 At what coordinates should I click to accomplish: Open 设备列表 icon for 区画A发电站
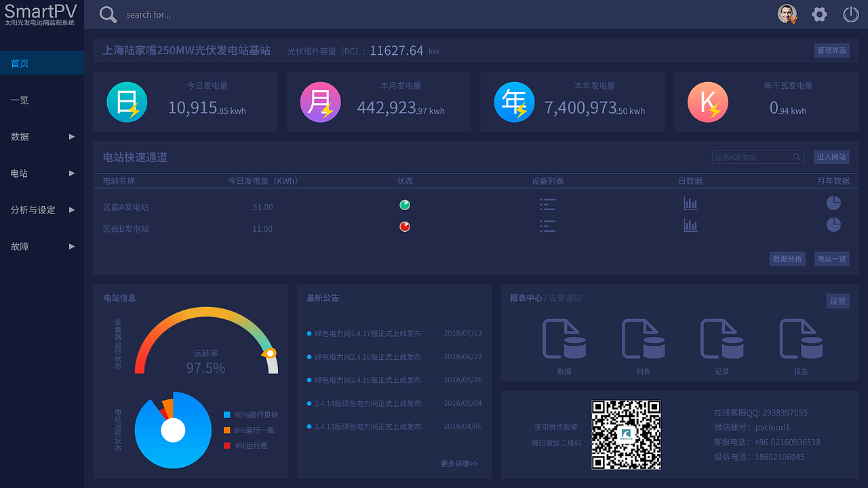(548, 204)
